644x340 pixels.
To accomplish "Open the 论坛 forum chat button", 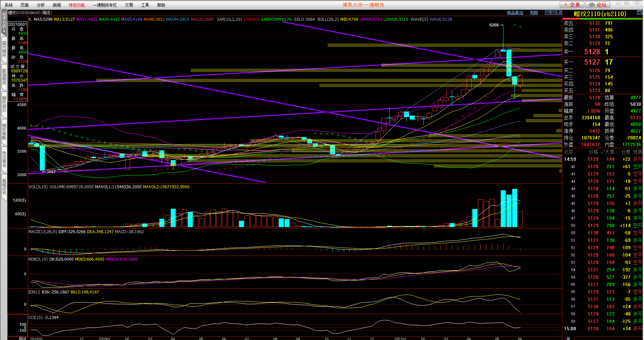I will (x=598, y=5).
